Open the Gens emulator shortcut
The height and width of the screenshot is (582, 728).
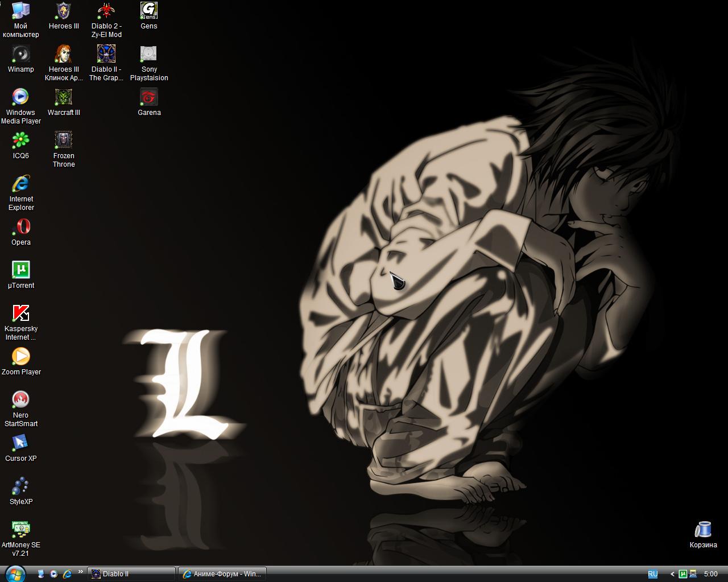[x=149, y=11]
